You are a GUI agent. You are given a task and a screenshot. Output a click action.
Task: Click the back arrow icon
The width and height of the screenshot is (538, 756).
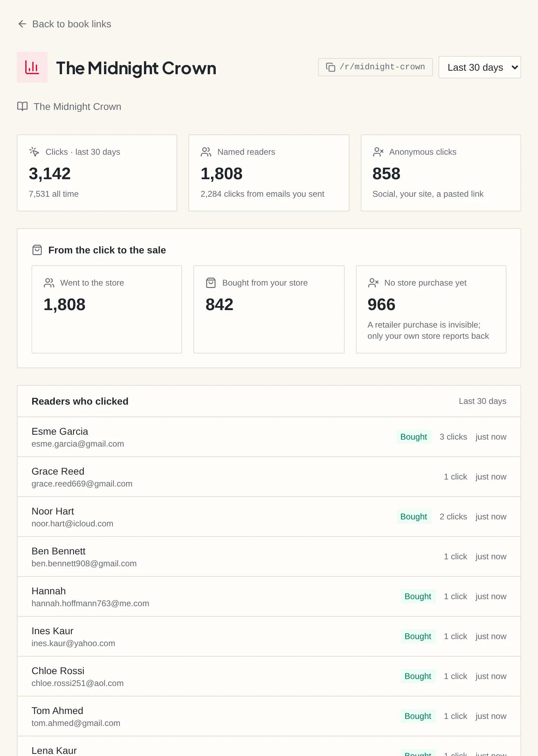[x=22, y=24]
